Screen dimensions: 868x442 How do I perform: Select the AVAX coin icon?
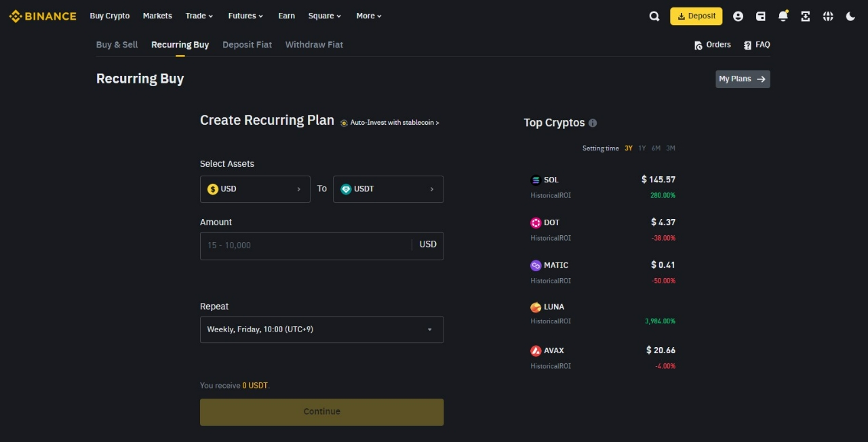tap(536, 350)
